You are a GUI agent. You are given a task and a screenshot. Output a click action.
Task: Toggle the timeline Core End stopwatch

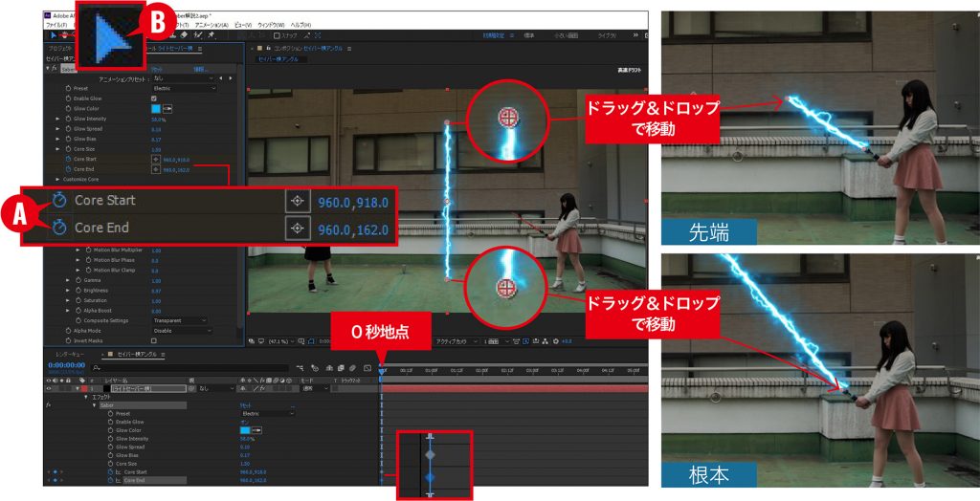111,480
